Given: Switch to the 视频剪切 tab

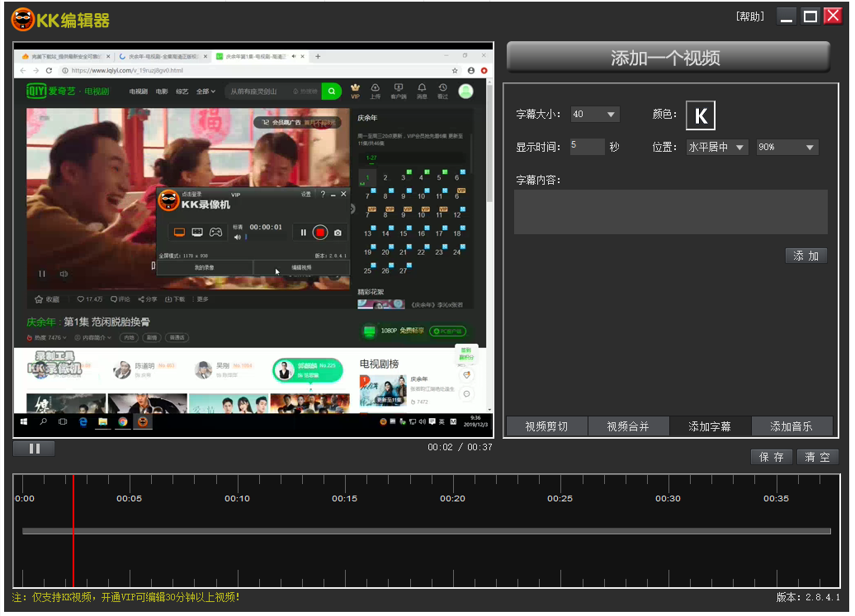Looking at the screenshot, I should 546,426.
